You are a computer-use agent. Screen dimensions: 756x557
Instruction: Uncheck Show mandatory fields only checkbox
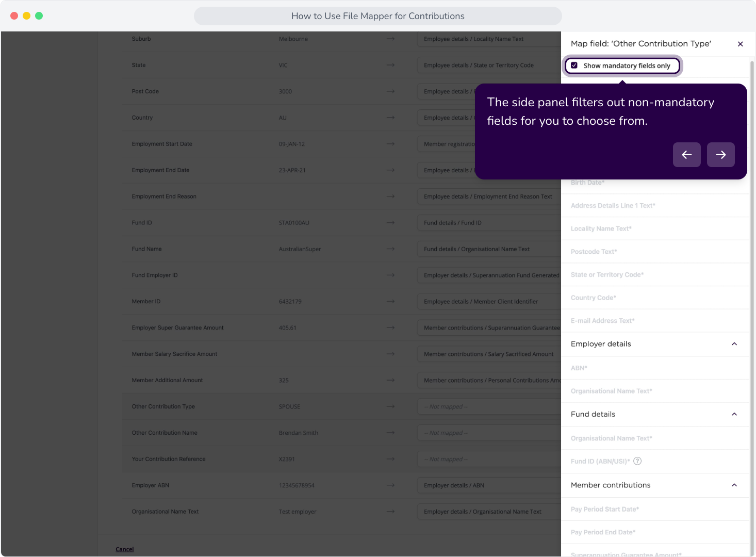[x=574, y=65]
